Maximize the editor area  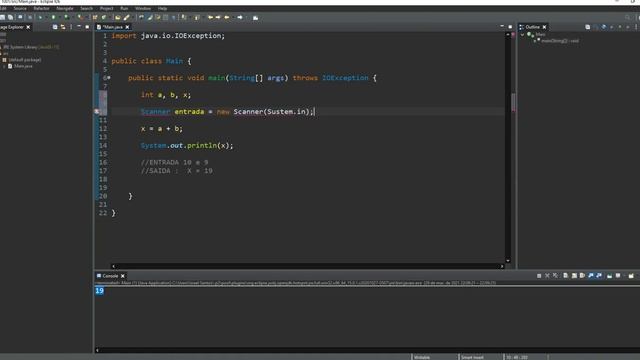click(x=510, y=27)
